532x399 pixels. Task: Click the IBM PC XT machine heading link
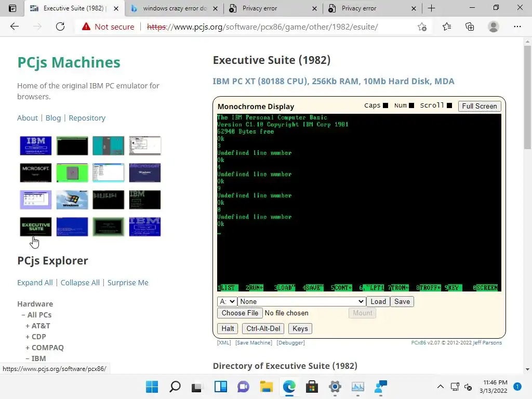[x=333, y=82]
